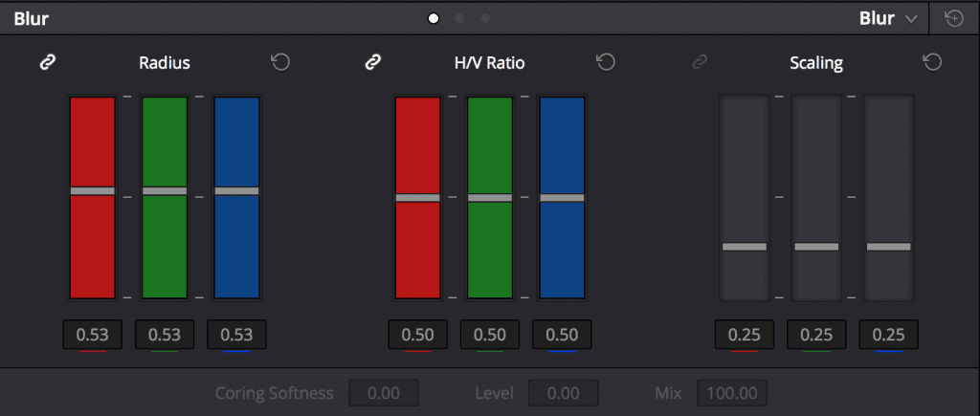Select the red Radius value field

pos(93,335)
